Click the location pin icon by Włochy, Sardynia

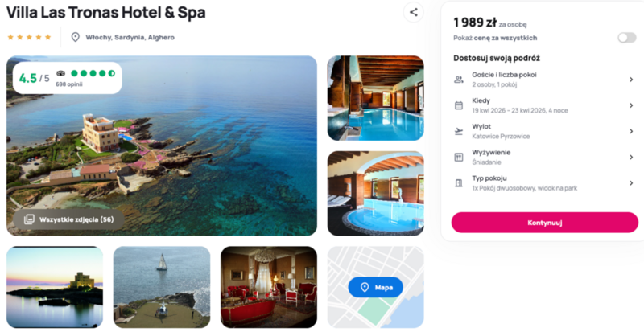point(75,37)
